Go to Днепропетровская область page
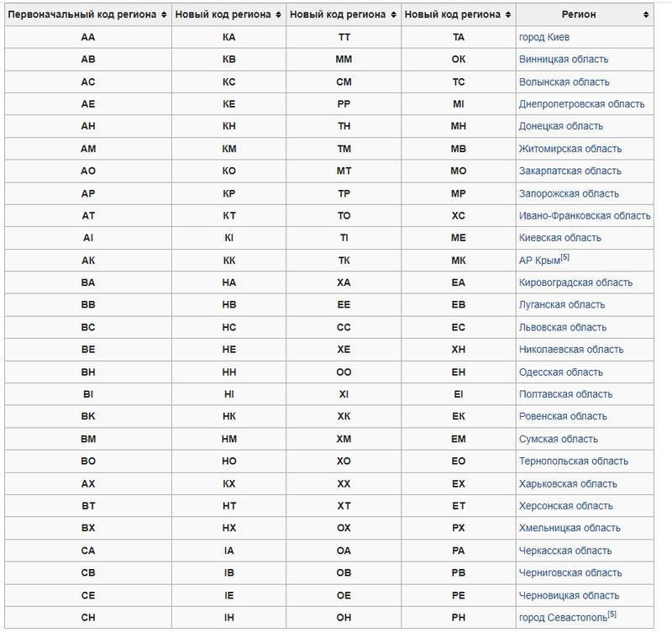This screenshot has height=638, width=672. (581, 104)
